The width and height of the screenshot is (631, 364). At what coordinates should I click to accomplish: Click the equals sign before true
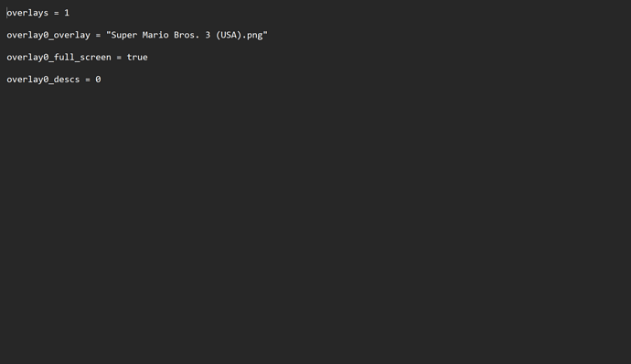tap(119, 58)
